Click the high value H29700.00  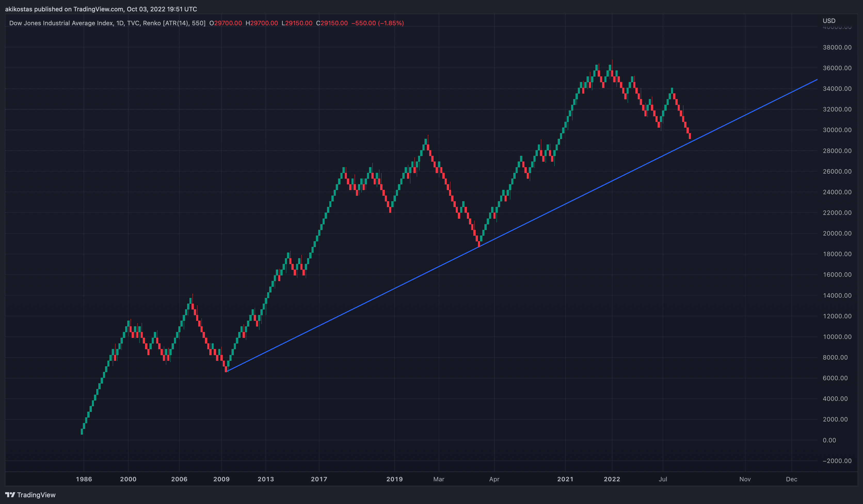click(262, 23)
